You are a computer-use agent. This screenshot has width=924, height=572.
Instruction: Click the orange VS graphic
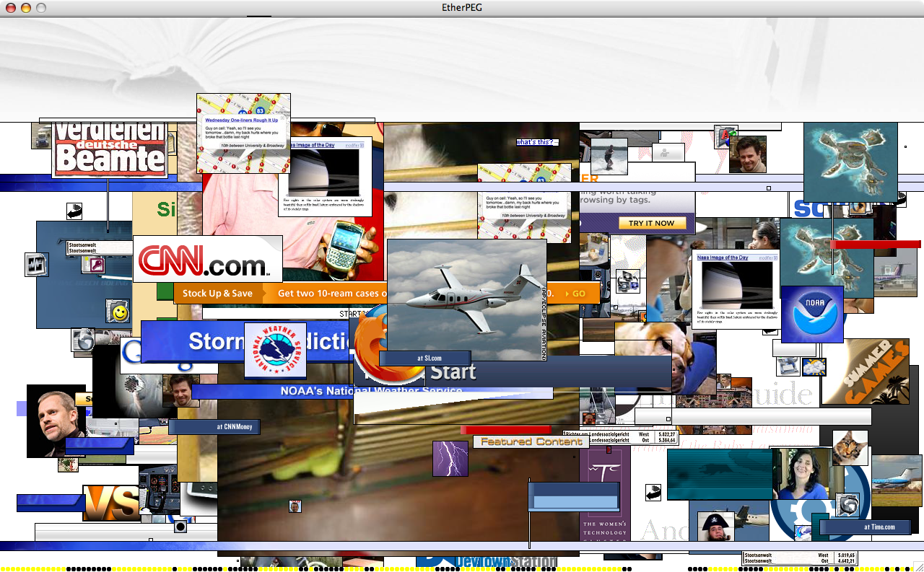[x=111, y=502]
